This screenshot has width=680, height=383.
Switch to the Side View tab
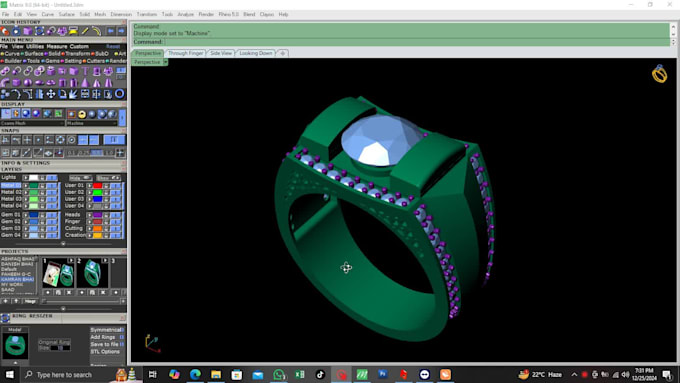pos(221,53)
